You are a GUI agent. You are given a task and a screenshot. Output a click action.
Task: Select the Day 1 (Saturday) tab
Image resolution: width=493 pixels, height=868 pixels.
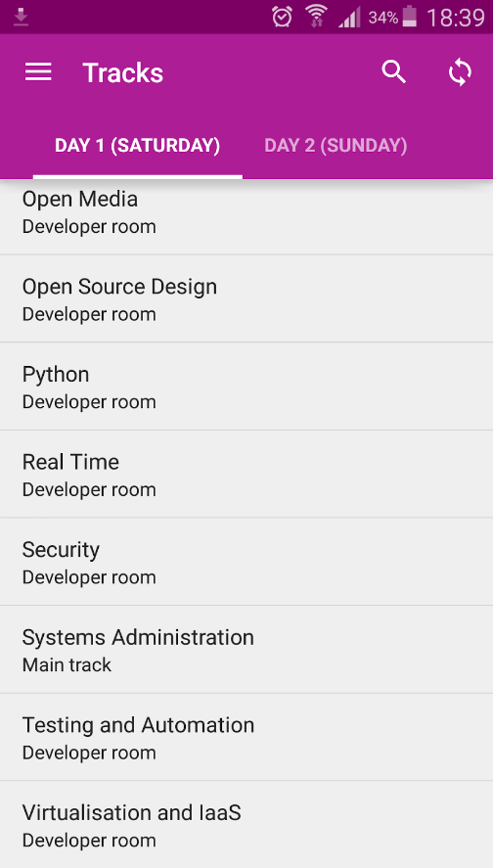137,146
